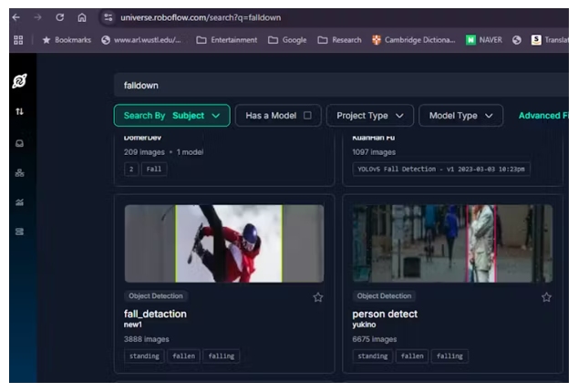Open the Entertainment bookmarks folder
The width and height of the screenshot is (578, 392).
[x=226, y=39]
